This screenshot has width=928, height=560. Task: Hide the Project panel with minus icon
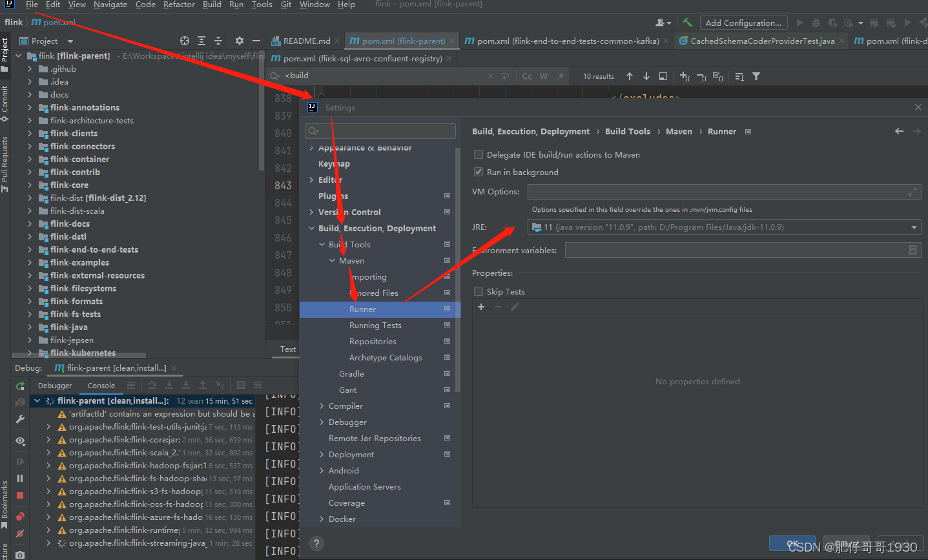click(x=256, y=41)
